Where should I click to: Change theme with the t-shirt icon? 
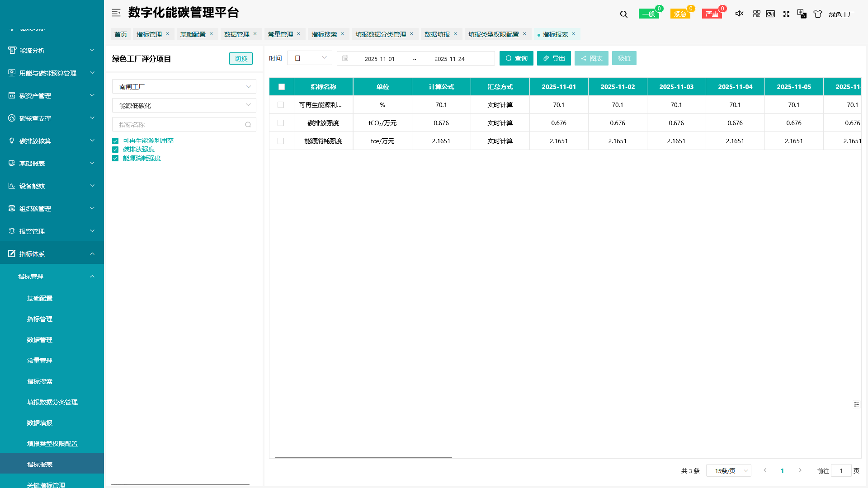click(818, 14)
